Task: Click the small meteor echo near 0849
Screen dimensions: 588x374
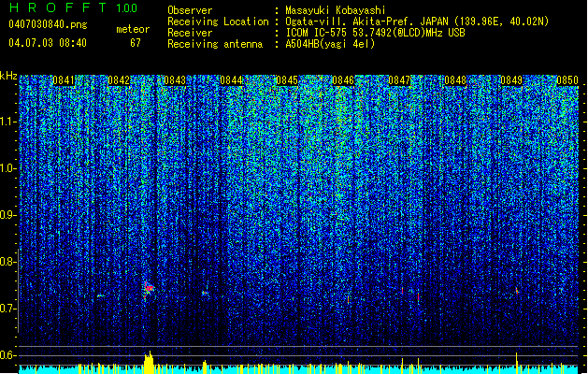Action: [516, 291]
